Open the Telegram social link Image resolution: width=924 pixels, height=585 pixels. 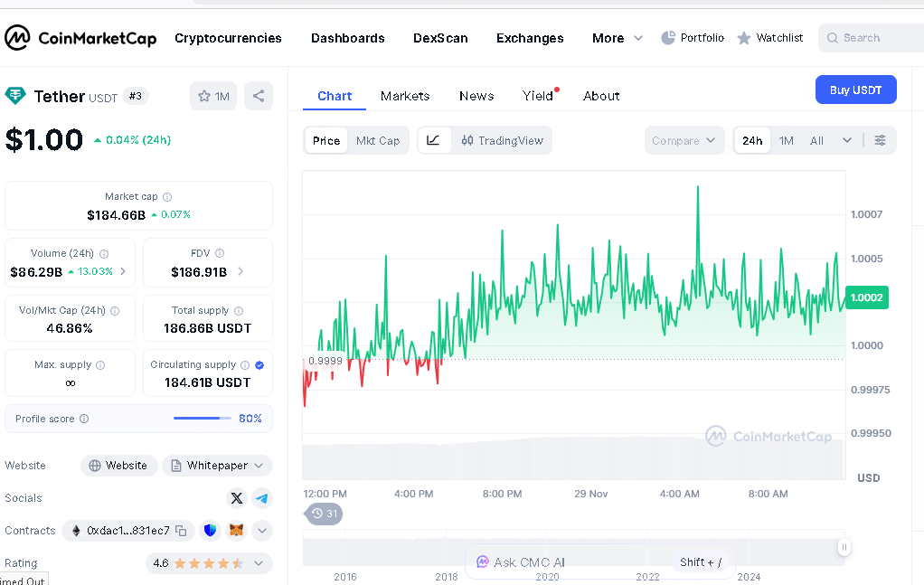(261, 498)
